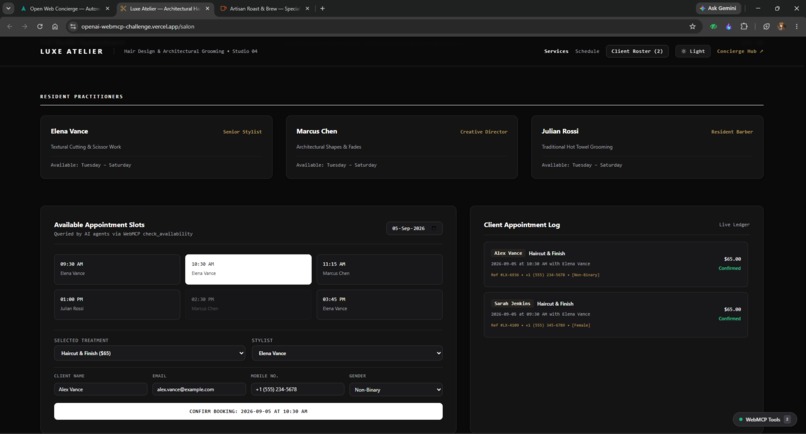Click the browser back arrow
The image size is (806, 434).
point(10,26)
